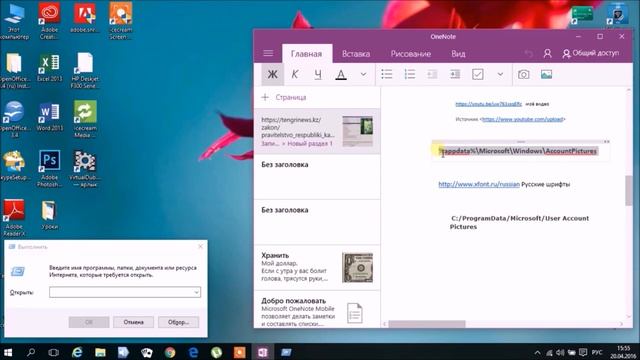The image size is (640, 360).
Task: Decrease indent in OneNote toolbar
Action: [x=432, y=74]
